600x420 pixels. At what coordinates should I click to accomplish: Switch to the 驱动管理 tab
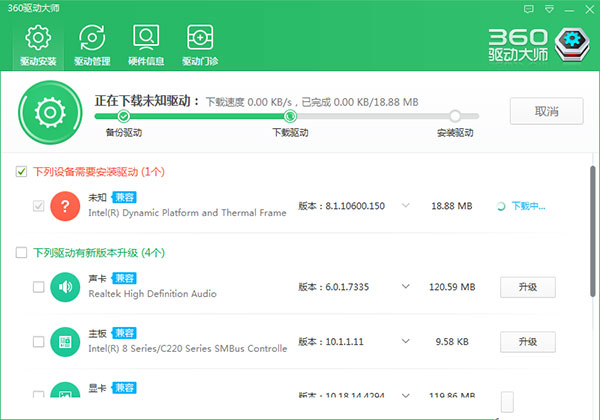[x=92, y=45]
